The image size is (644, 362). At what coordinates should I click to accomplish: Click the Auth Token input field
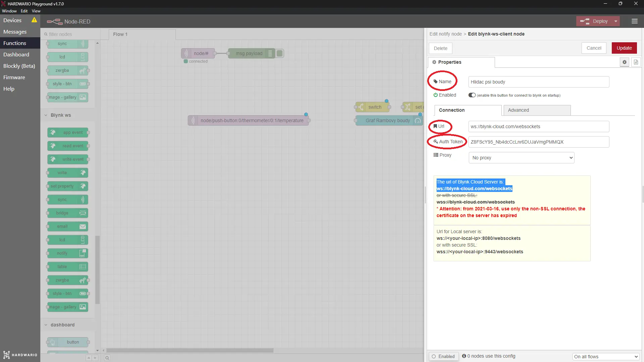pyautogui.click(x=538, y=142)
